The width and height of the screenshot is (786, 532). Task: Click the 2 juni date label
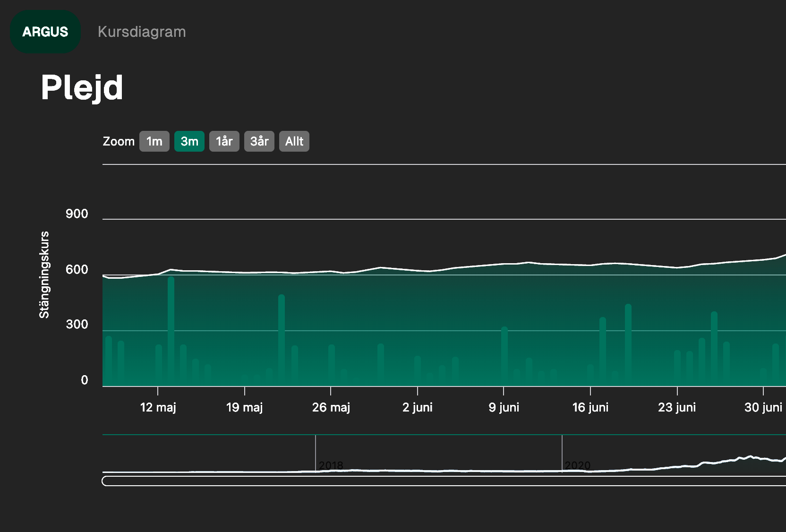pyautogui.click(x=418, y=407)
